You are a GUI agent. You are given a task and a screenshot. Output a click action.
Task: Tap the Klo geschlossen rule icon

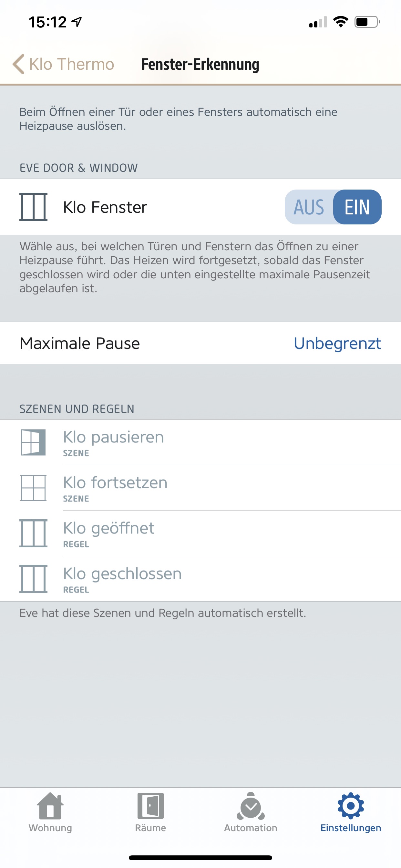33,579
